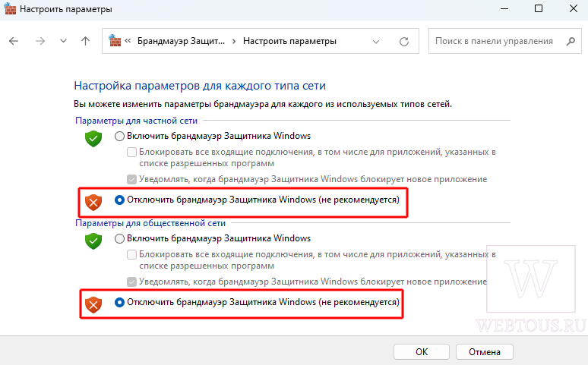Click the firewall icon in address bar
Screen dimensions: 588x365
coord(115,40)
